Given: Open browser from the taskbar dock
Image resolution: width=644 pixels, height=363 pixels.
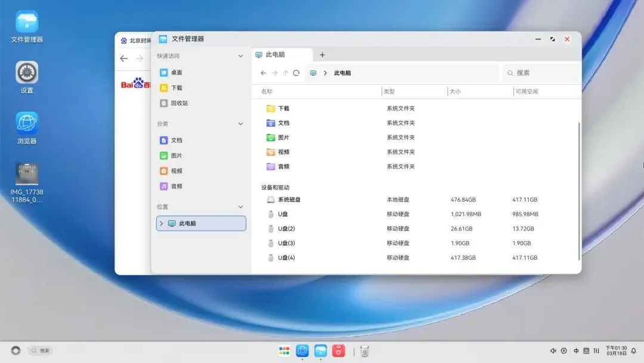Looking at the screenshot, I should pos(302,350).
